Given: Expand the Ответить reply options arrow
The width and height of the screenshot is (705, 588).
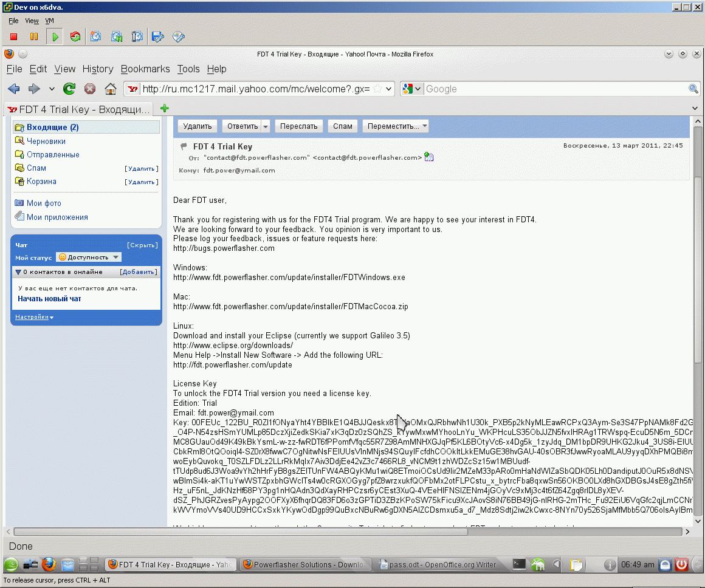Looking at the screenshot, I should tap(266, 126).
